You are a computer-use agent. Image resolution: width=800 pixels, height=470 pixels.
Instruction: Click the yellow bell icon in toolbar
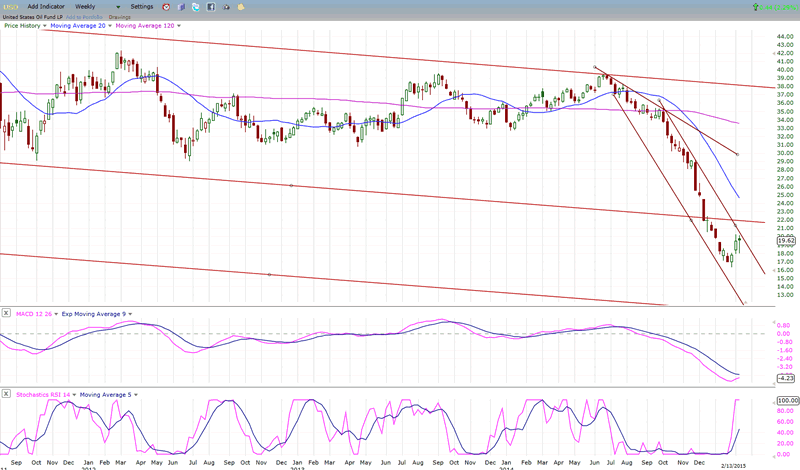click(x=241, y=7)
